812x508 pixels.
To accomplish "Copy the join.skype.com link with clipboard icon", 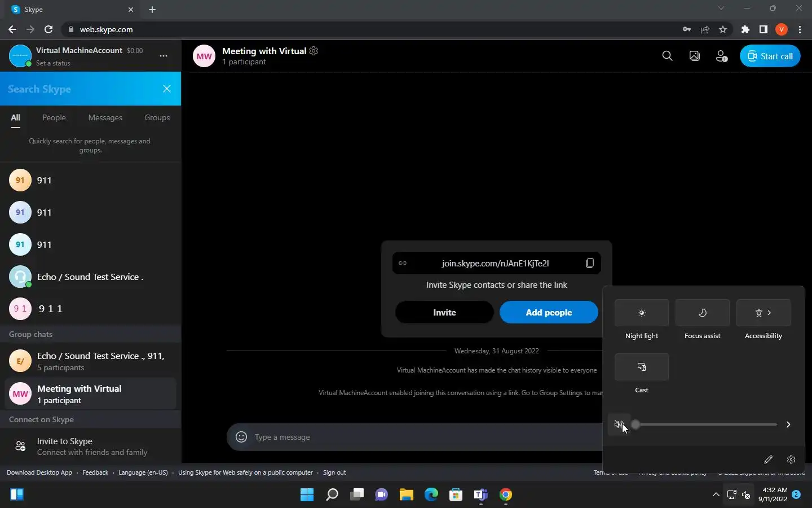I will tap(590, 263).
